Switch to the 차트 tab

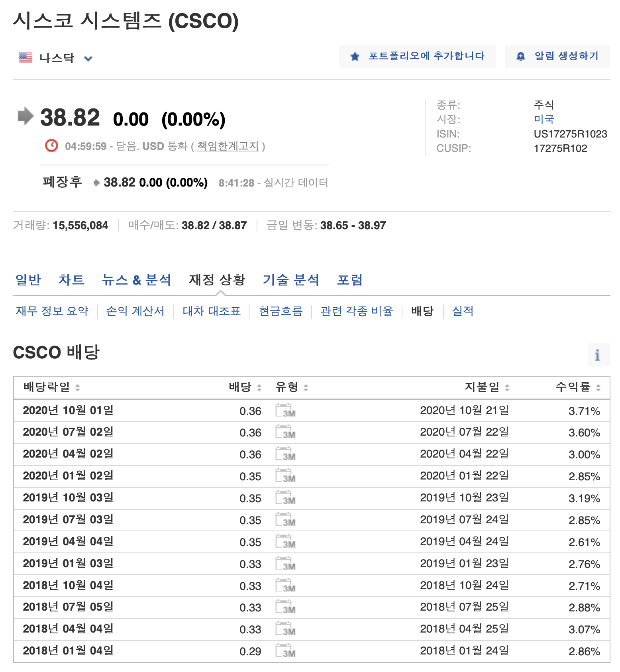pyautogui.click(x=71, y=280)
